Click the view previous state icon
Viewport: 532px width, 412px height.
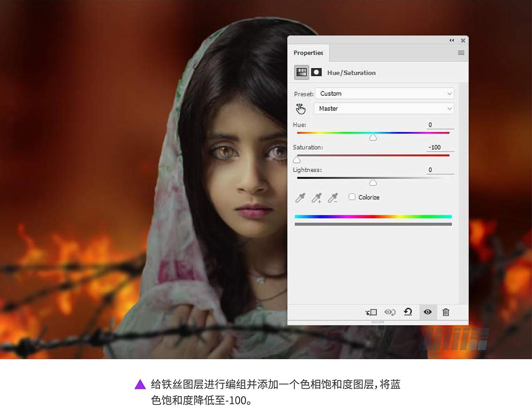click(390, 312)
